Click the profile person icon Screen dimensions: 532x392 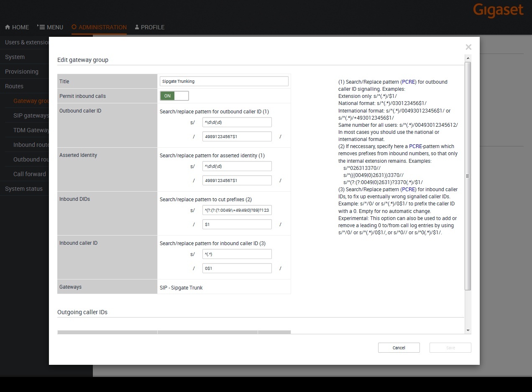click(x=137, y=27)
